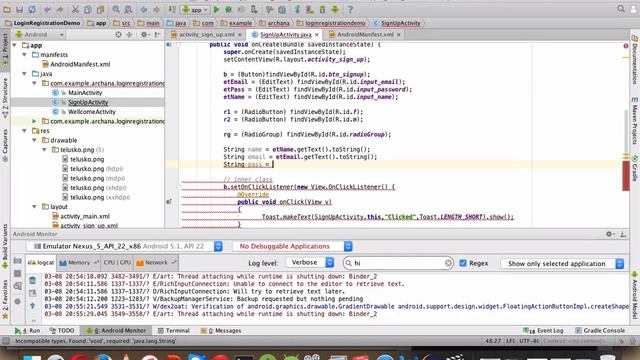
Task: Clear logcat with the trash icon
Action: click(x=33, y=280)
